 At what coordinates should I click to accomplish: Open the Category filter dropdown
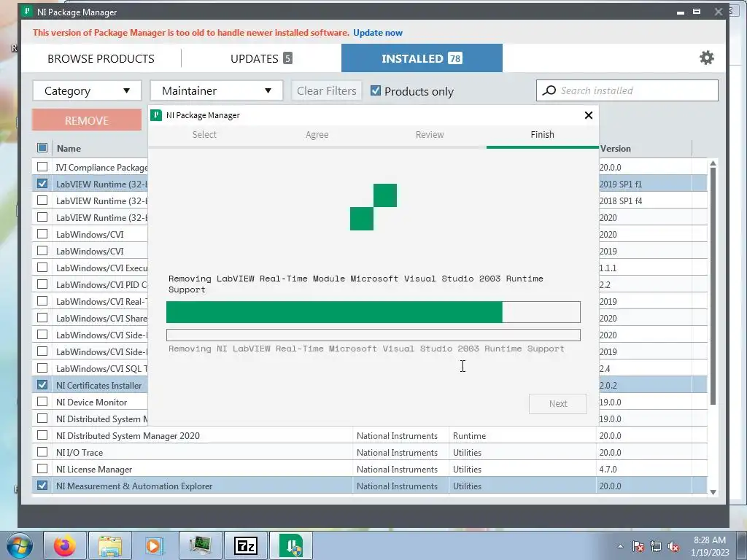[87, 90]
